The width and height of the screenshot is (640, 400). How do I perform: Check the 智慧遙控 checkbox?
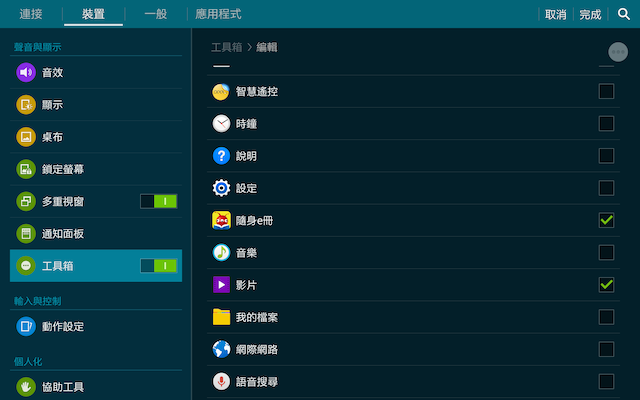tap(606, 91)
